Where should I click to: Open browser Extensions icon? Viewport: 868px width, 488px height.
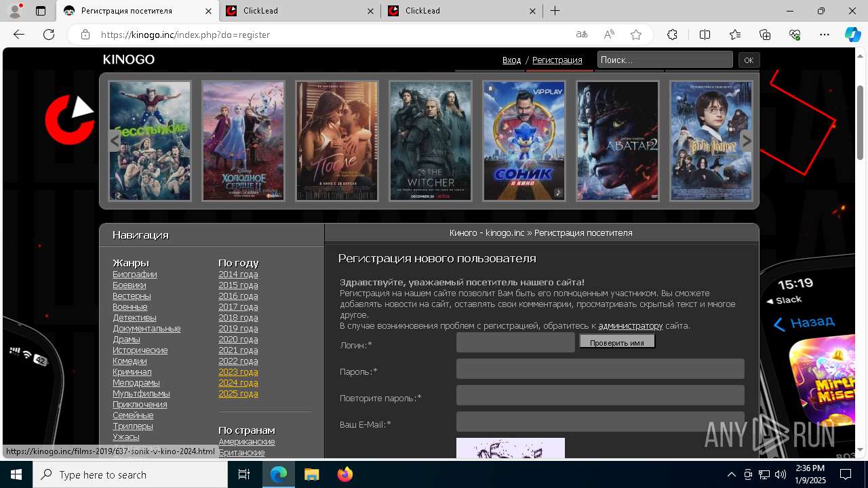pyautogui.click(x=672, y=35)
